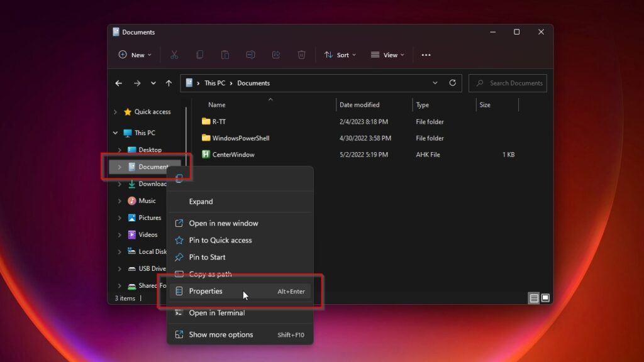Image resolution: width=644 pixels, height=362 pixels.
Task: Expand the Videos tree node chevron
Action: coord(119,235)
